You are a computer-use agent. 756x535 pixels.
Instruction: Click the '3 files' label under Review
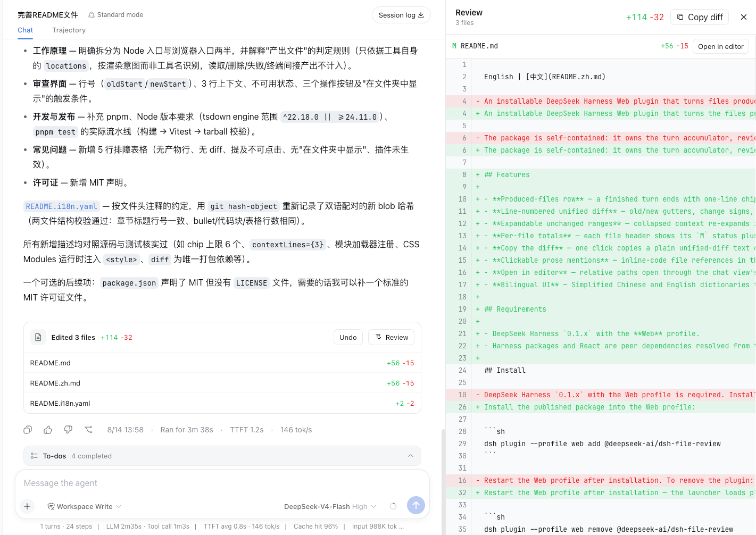coord(464,23)
